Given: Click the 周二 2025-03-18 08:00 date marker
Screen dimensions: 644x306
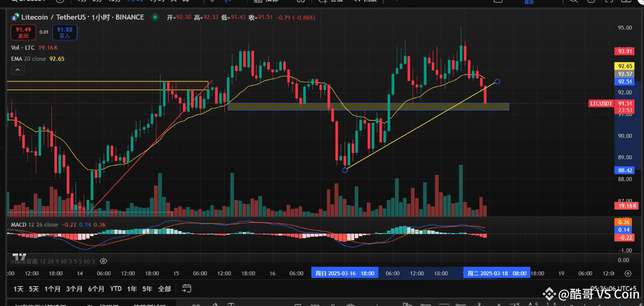Looking at the screenshot, I should tap(497, 273).
